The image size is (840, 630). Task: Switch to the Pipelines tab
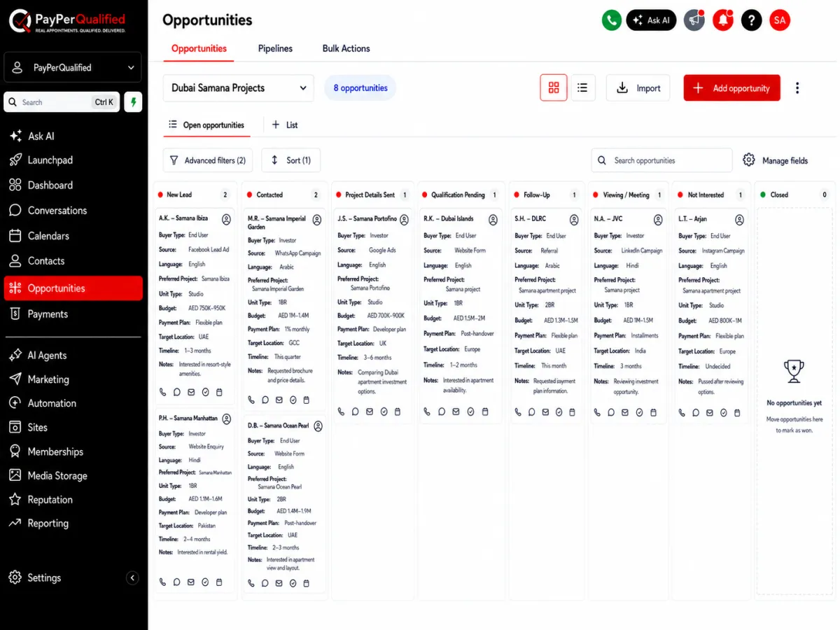[275, 48]
